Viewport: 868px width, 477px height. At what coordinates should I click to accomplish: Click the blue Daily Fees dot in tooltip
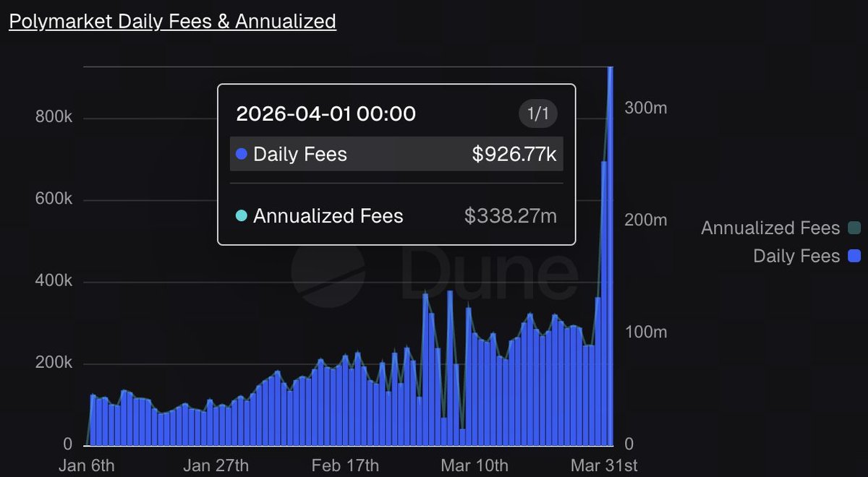(242, 154)
